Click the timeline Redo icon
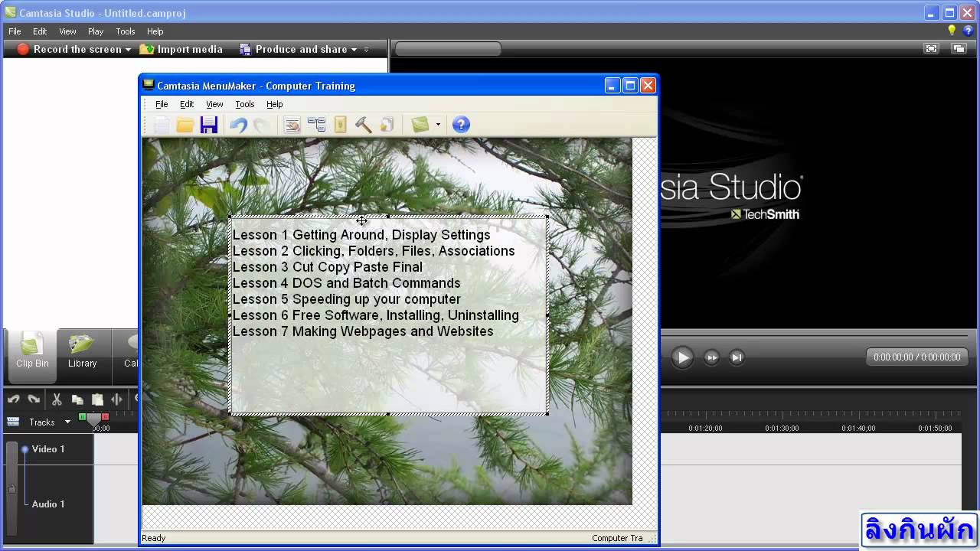 click(x=34, y=399)
